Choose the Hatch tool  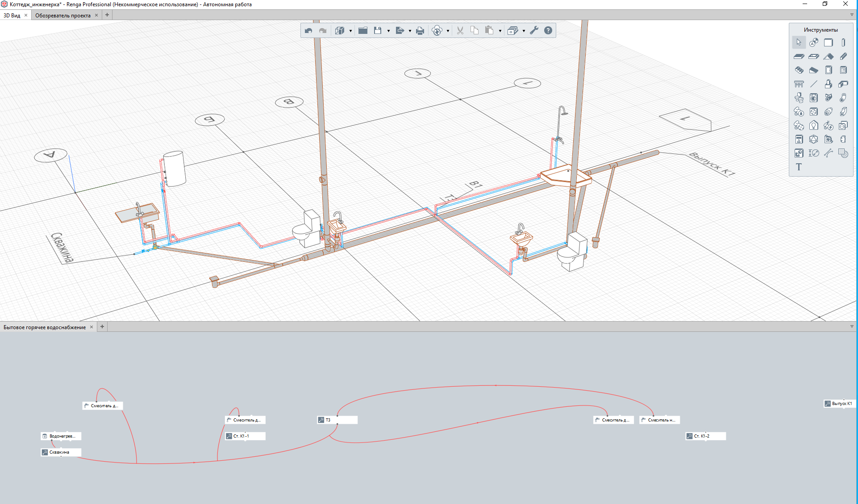[843, 153]
